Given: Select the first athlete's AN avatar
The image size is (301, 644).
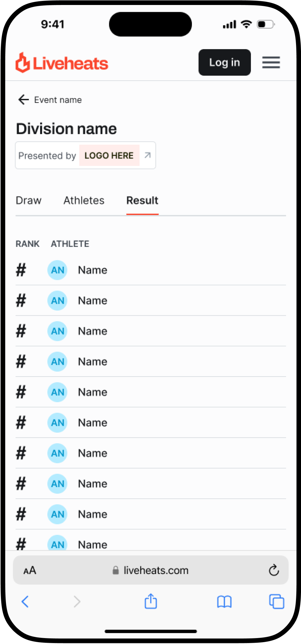Looking at the screenshot, I should tap(58, 270).
